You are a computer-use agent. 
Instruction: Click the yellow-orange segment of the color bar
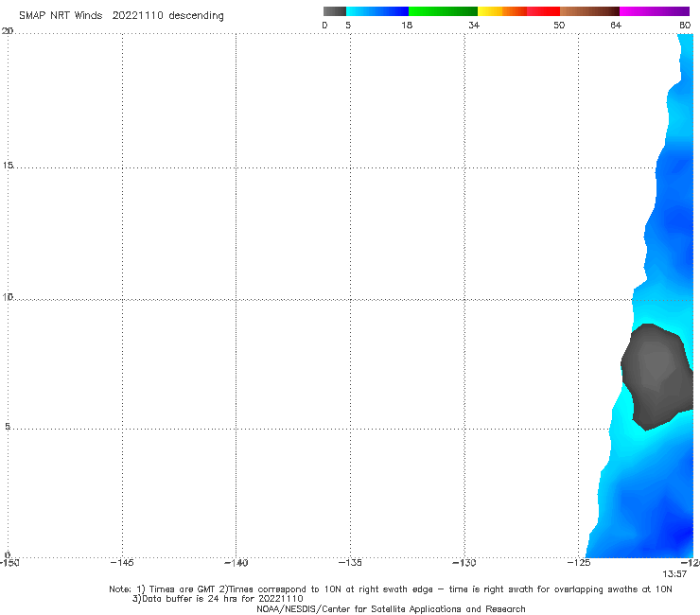click(502, 11)
